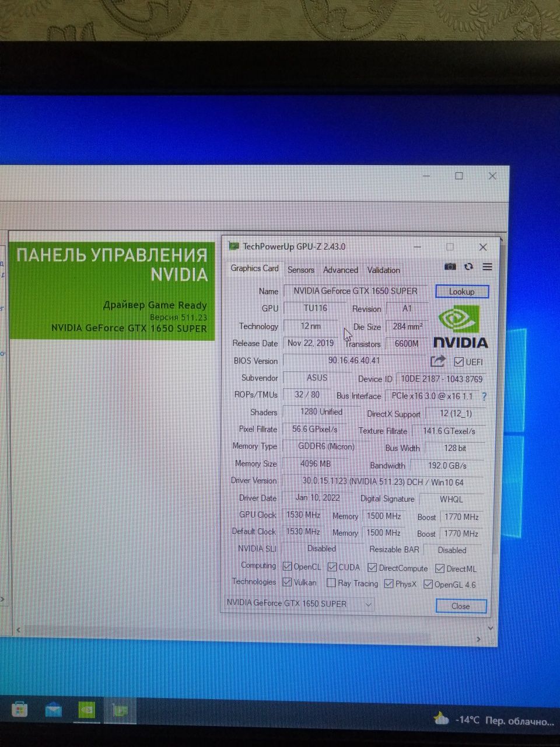Toggle the Vulkan checkbox
This screenshot has width=560, height=747.
(x=287, y=582)
